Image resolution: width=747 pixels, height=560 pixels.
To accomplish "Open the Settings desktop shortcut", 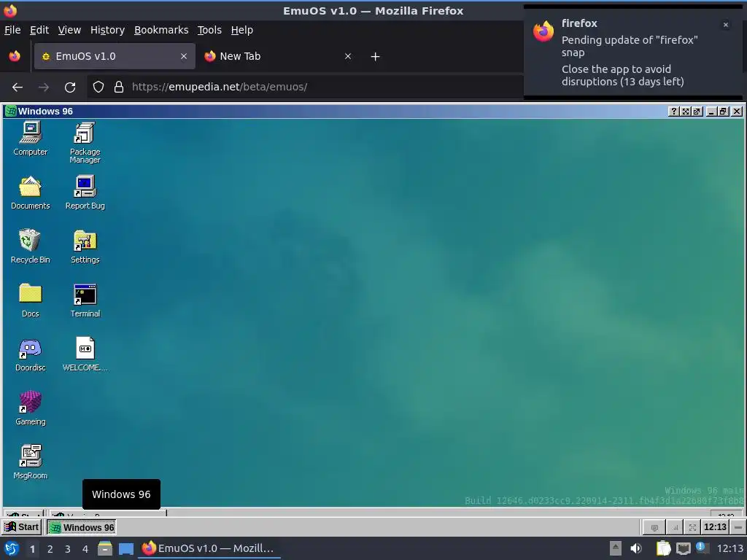I will pos(85,246).
